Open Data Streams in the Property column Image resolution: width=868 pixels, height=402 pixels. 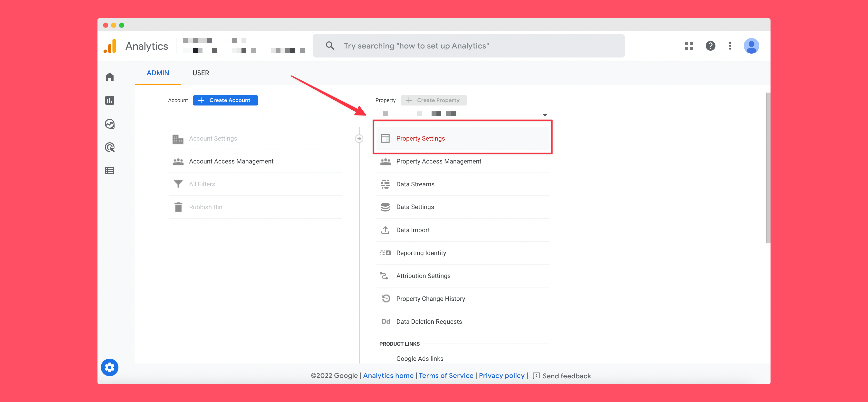(415, 184)
